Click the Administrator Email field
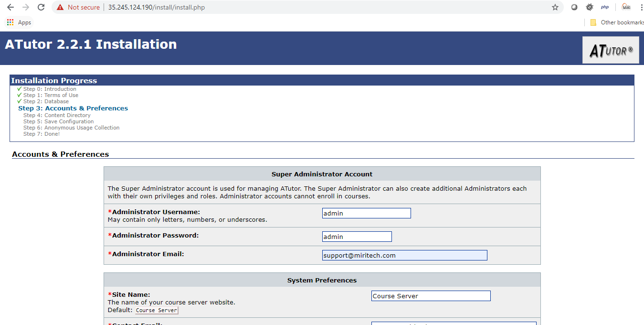Screen dimensions: 644x325 404,255
